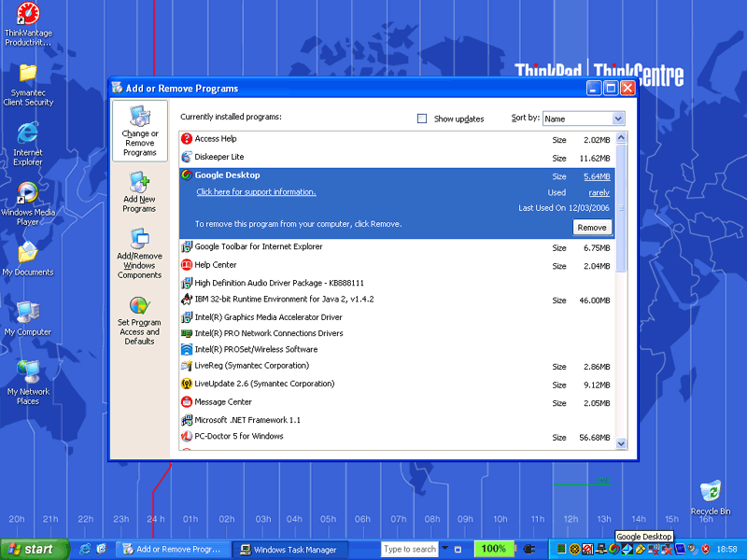Click the 5.64MB size link
This screenshot has height=560, width=747.
[597, 176]
